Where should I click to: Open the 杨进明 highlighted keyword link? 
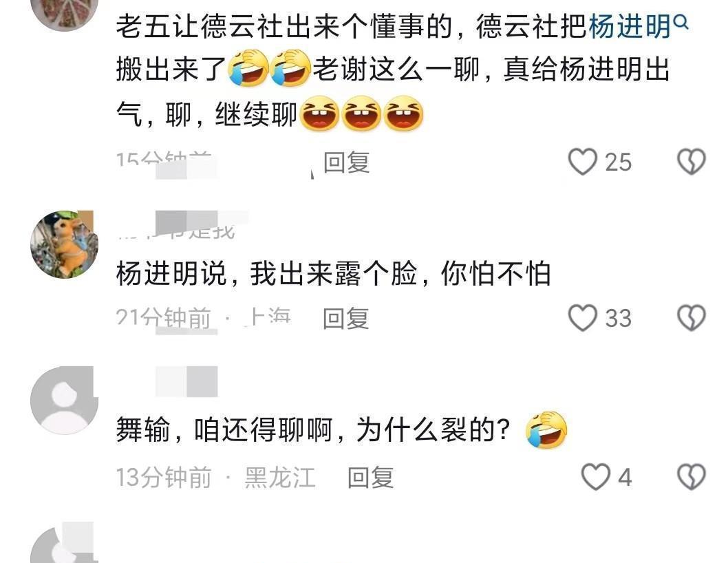point(630,26)
